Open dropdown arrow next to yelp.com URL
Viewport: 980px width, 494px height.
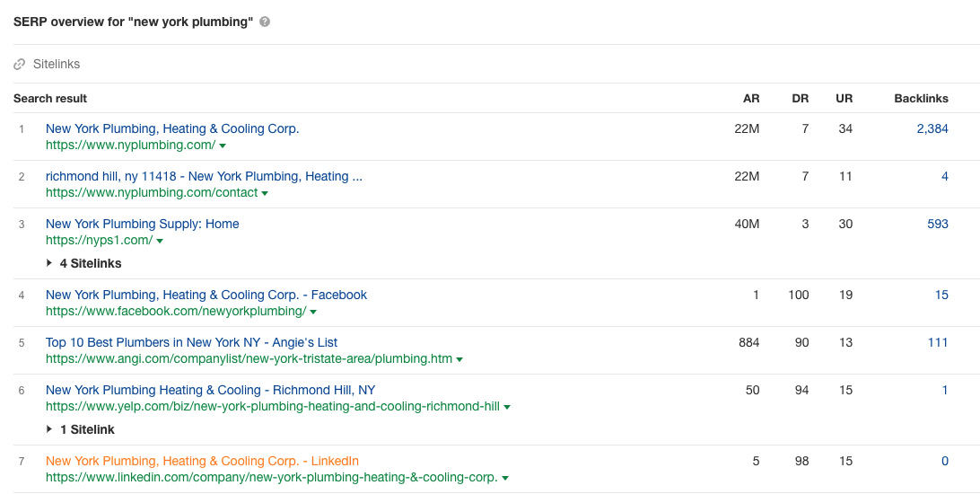tap(507, 407)
